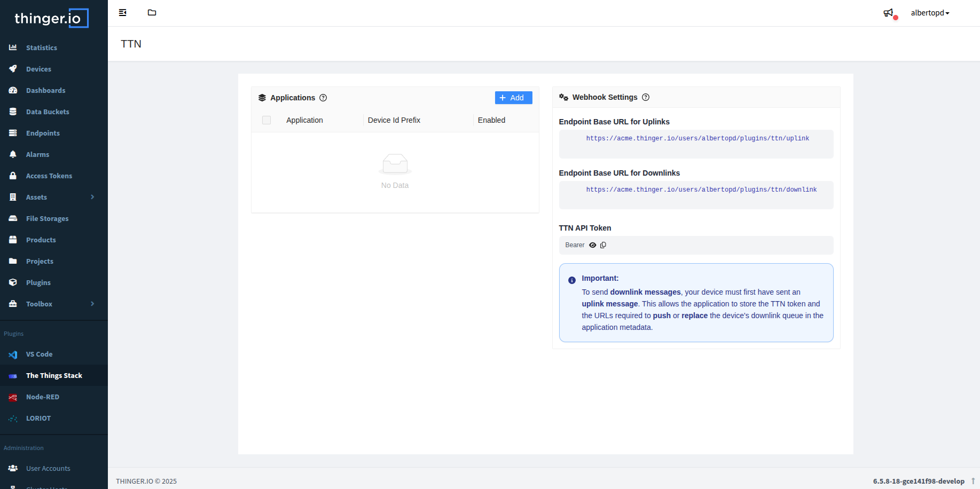Open Plugins page
This screenshot has height=489, width=980.
coord(54,282)
